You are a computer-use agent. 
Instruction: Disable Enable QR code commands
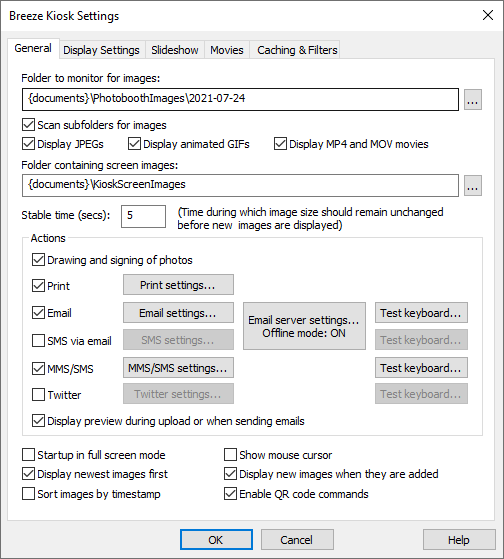point(230,494)
